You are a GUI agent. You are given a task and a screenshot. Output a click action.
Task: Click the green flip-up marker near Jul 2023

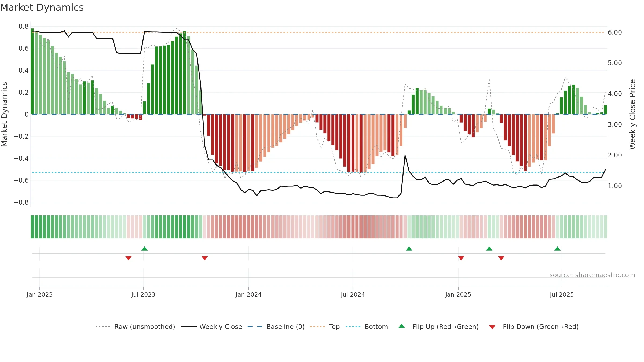[144, 249]
